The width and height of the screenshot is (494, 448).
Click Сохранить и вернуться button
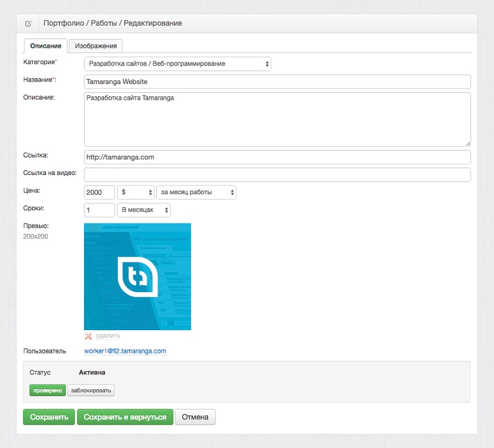point(125,417)
